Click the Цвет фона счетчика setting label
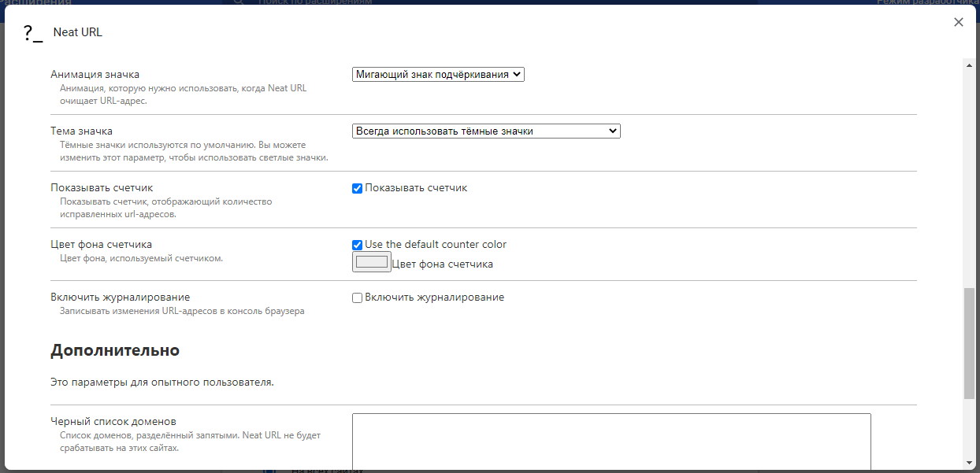The height and width of the screenshot is (473, 980). point(101,244)
